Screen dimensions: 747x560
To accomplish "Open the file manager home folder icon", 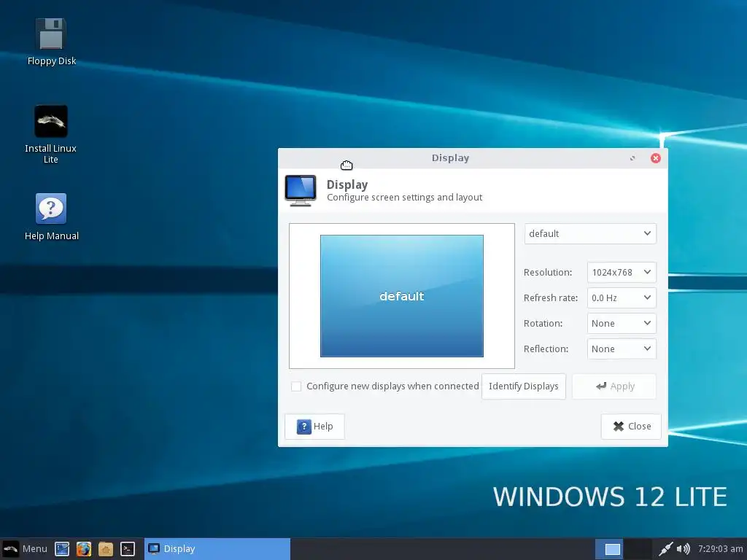I will point(105,549).
